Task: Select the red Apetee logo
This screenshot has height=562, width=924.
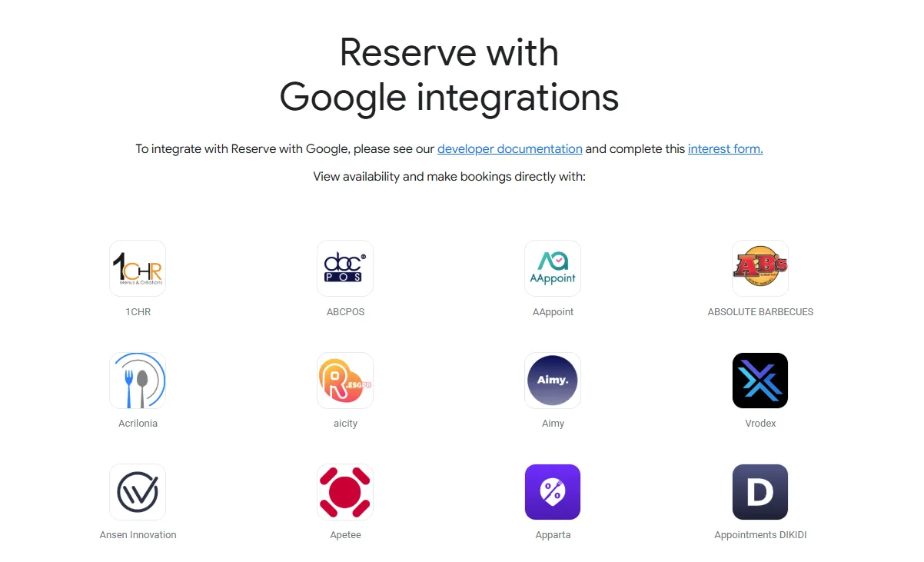Action: coord(345,492)
